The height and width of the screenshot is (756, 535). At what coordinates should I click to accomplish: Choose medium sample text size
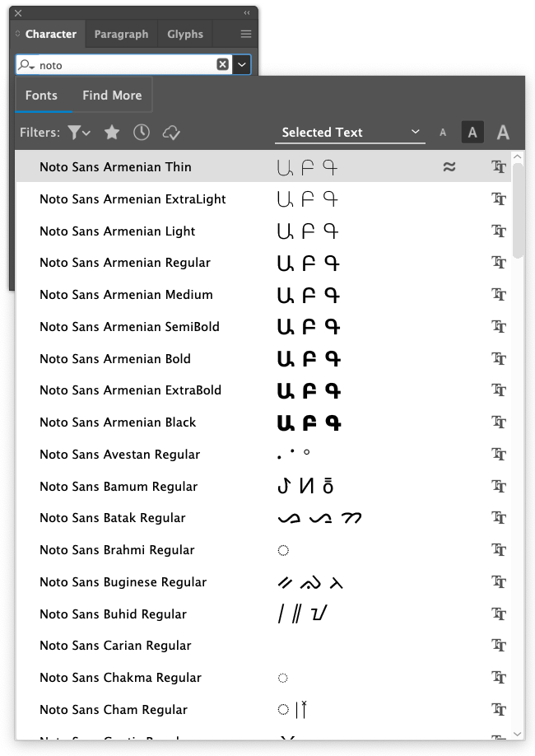[x=472, y=132]
